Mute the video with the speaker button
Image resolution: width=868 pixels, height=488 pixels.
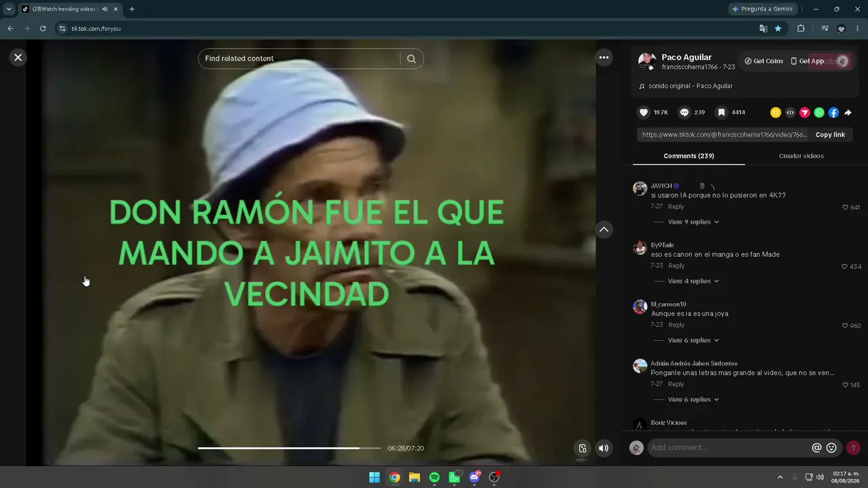coord(604,448)
